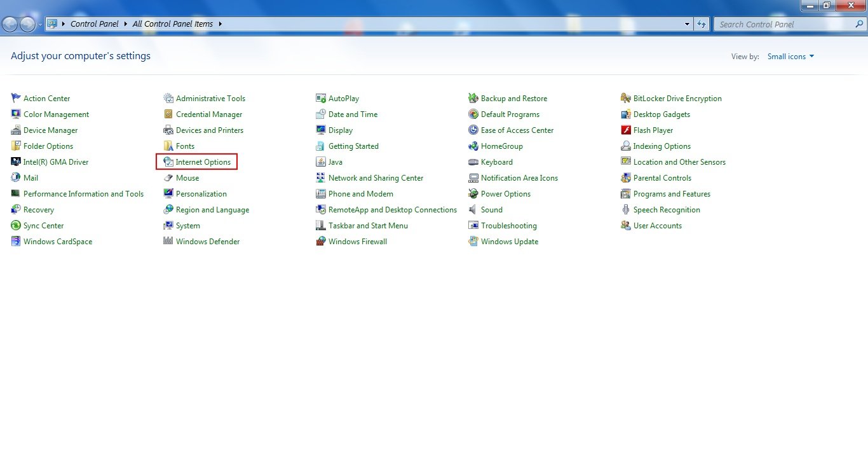The height and width of the screenshot is (463, 868).
Task: Click the Mail icon
Action: tap(16, 177)
